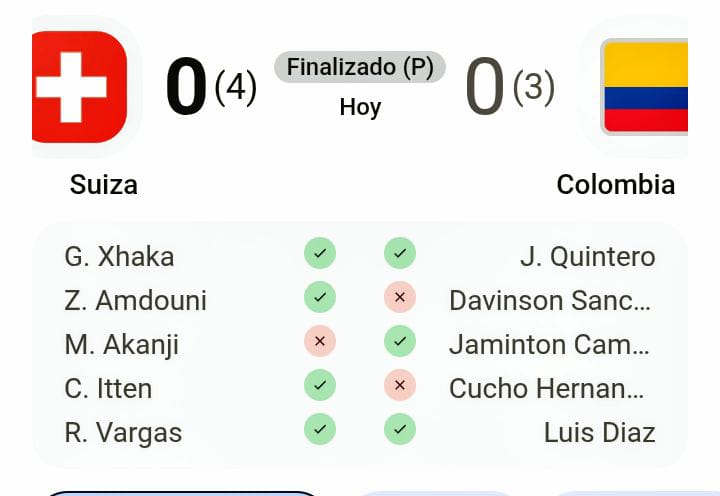Viewport: 720px width, 496px height.
Task: Select M. Akanji's missed penalty cross
Action: pos(320,341)
